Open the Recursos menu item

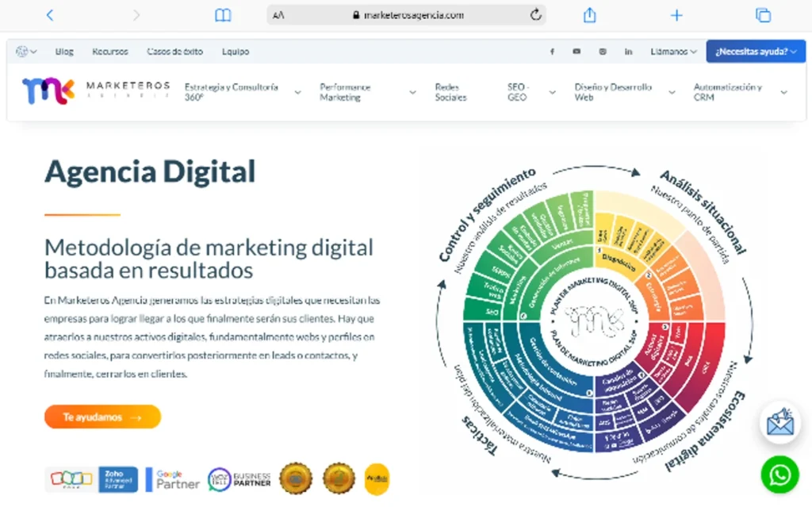pyautogui.click(x=109, y=52)
